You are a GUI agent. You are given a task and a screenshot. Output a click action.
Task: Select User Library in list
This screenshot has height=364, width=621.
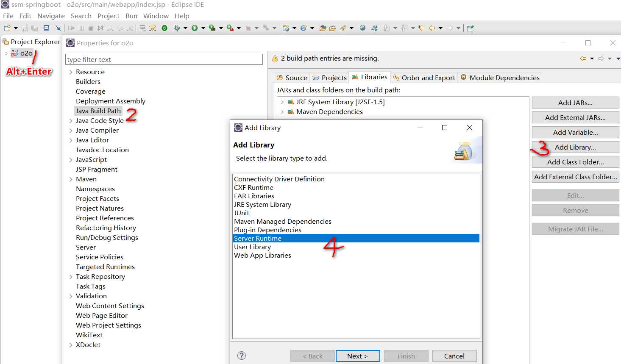pyautogui.click(x=252, y=247)
